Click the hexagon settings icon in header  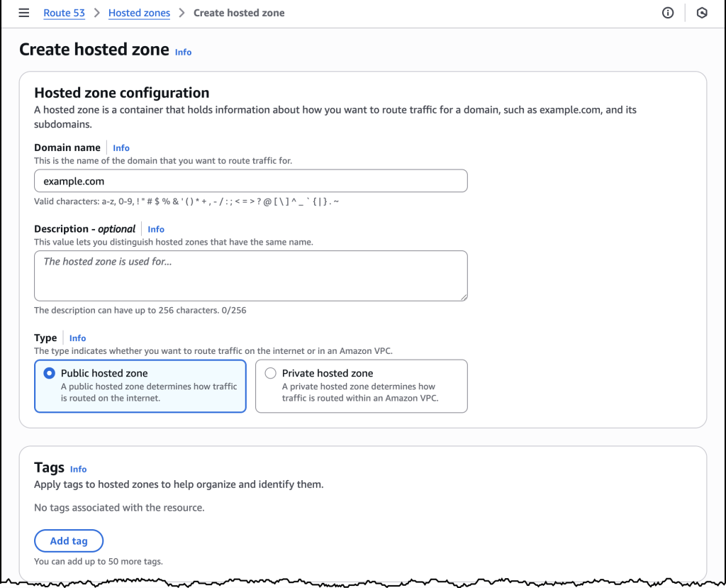point(702,13)
